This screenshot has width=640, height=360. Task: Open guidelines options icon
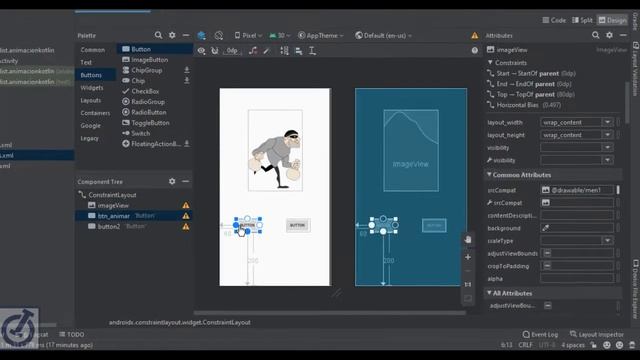pyautogui.click(x=312, y=51)
